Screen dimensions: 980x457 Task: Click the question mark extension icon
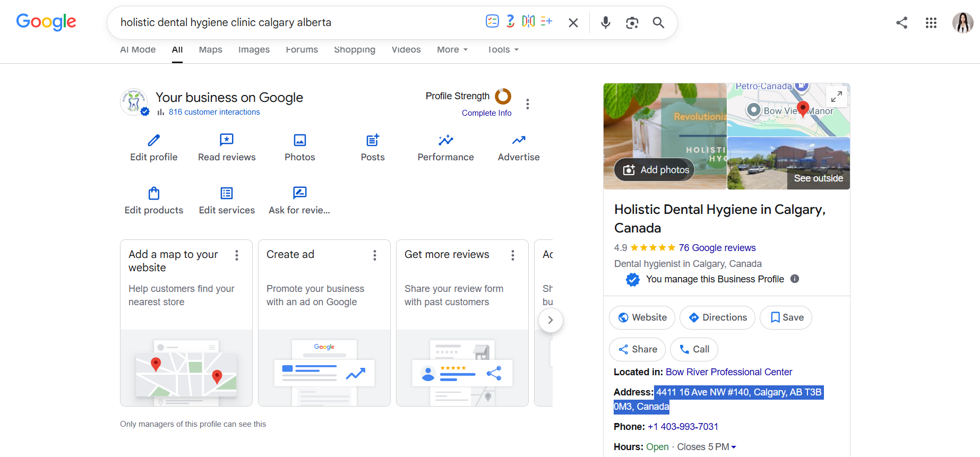coord(510,21)
